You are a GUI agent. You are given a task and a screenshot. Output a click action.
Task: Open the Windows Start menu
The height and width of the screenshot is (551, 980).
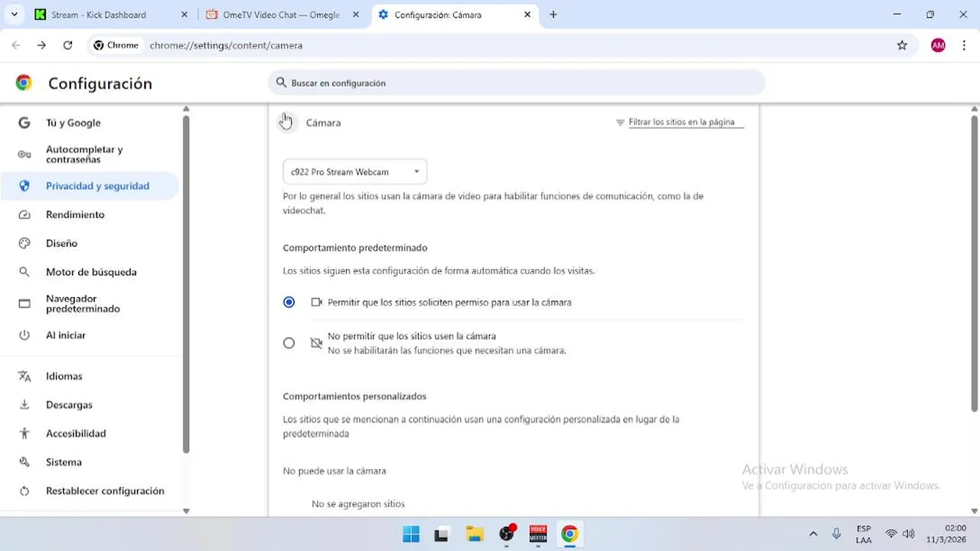click(x=411, y=534)
